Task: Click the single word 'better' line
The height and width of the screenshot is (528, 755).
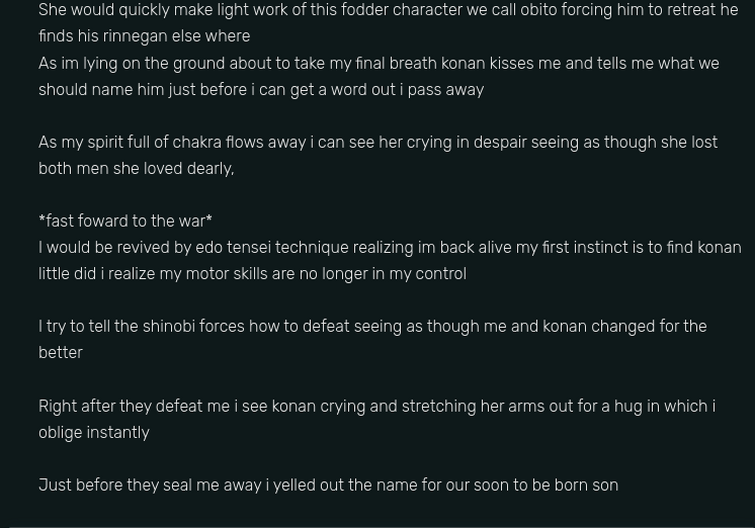Action: point(61,353)
